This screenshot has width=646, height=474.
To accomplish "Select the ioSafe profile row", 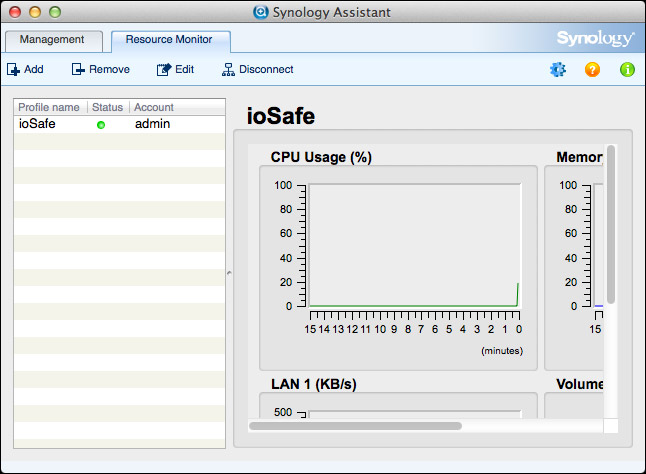I will point(119,124).
